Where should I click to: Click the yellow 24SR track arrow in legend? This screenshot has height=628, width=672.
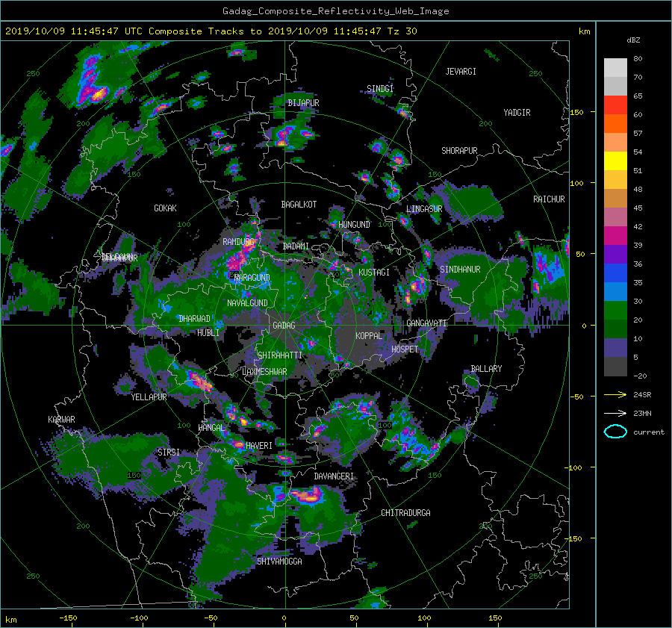(615, 394)
